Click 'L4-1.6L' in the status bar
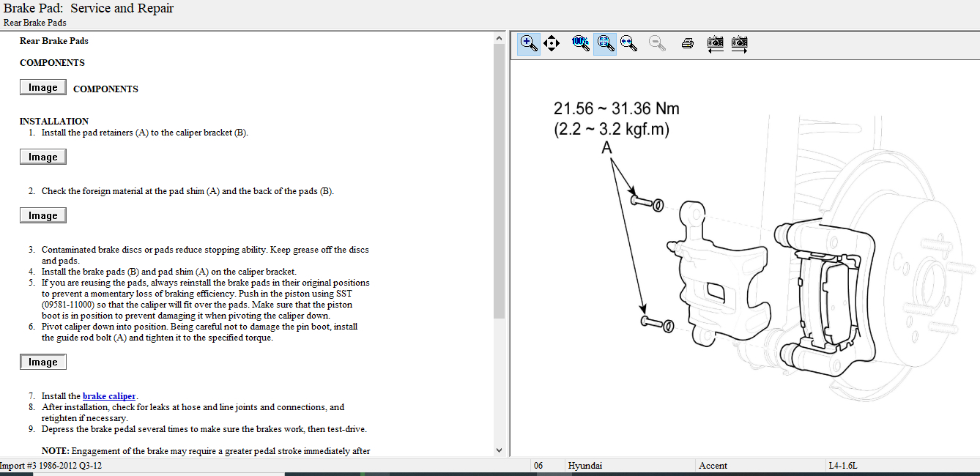The image size is (980, 476). 843,466
